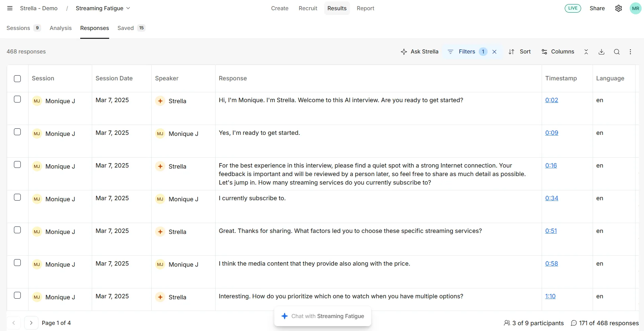Click the Chat with Streaming Fatigue sparkle

[x=285, y=316]
